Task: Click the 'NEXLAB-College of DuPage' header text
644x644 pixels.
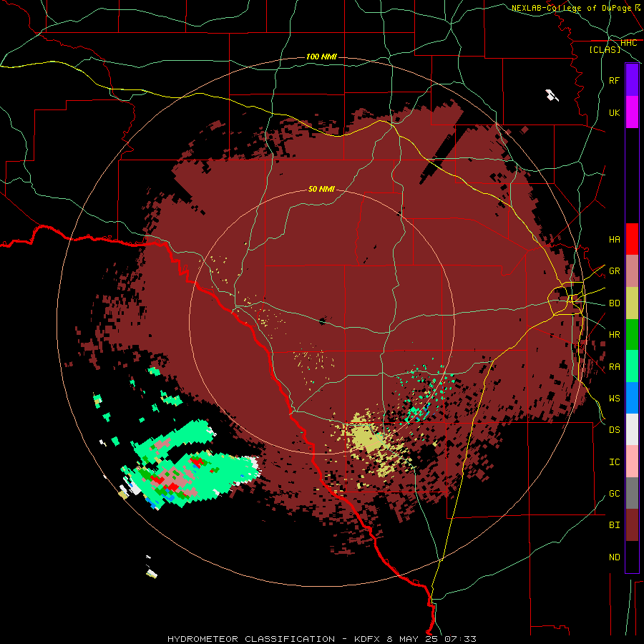Action: point(571,8)
